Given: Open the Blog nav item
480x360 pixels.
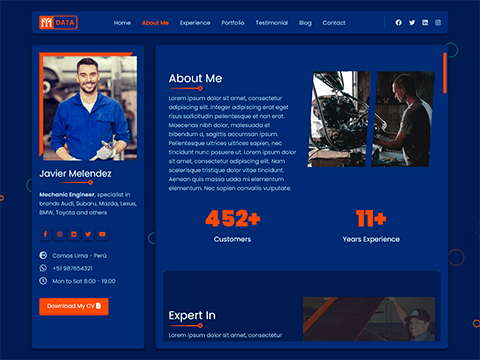Looking at the screenshot, I should tap(305, 23).
